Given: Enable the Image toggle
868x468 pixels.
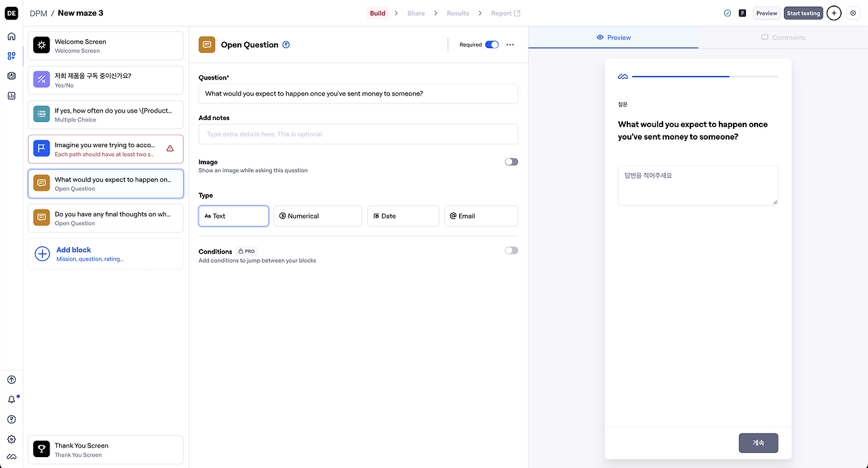Looking at the screenshot, I should [x=511, y=161].
